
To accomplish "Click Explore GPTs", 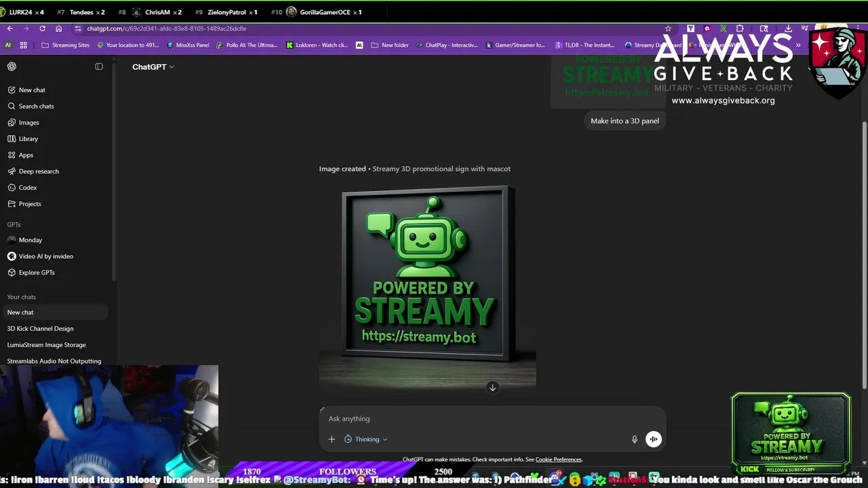I will pos(54,272).
